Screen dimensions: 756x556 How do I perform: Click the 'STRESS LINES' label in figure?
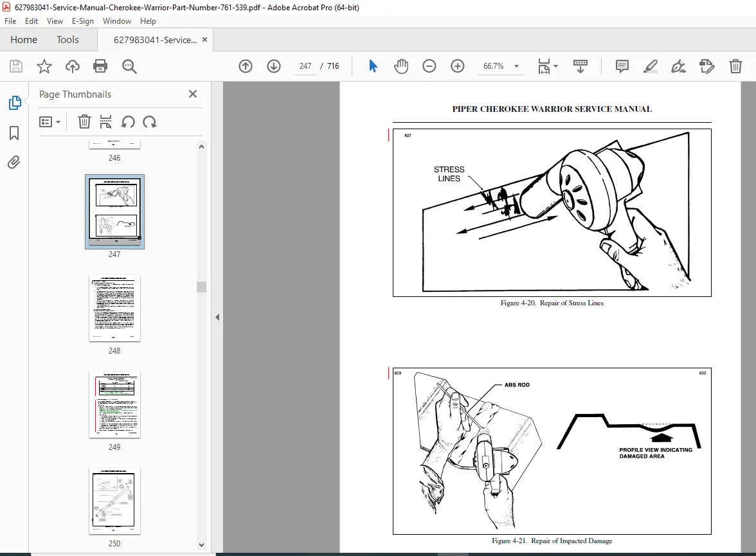click(x=449, y=174)
